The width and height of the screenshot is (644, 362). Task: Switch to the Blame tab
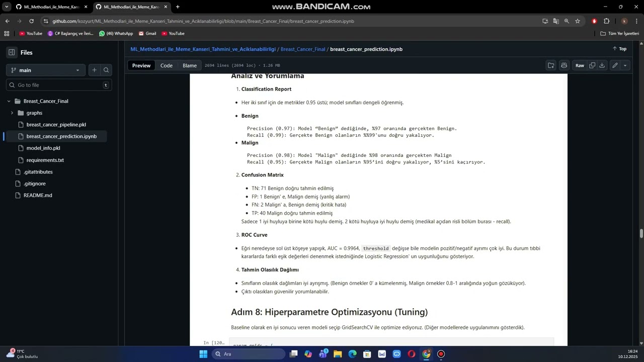tap(190, 65)
